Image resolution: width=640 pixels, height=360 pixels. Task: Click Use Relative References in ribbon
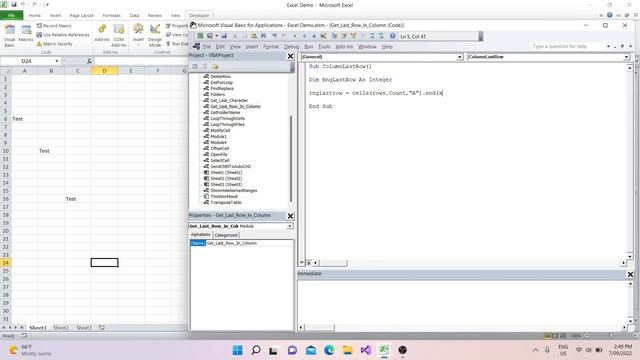(x=63, y=35)
